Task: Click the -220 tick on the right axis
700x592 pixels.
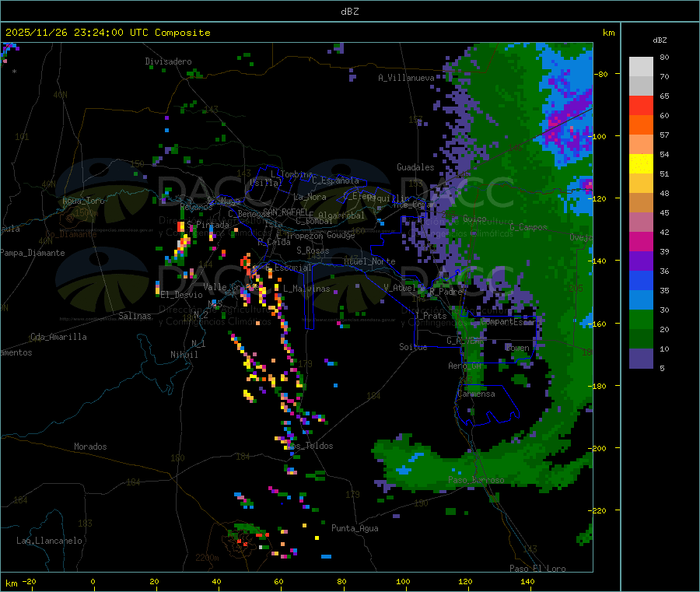Action: point(598,510)
